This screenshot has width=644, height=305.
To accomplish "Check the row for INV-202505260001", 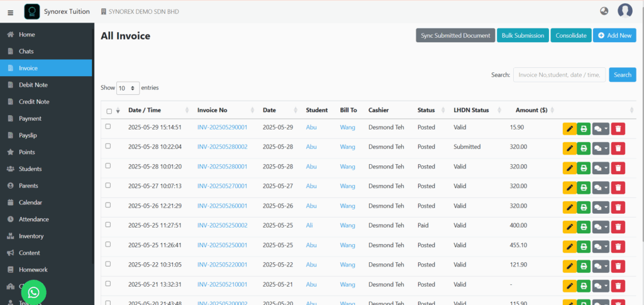I will coord(108,205).
